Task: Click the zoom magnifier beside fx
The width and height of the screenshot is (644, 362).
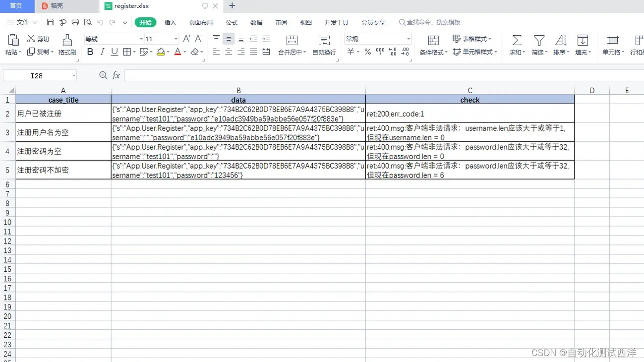Action: 103,75
